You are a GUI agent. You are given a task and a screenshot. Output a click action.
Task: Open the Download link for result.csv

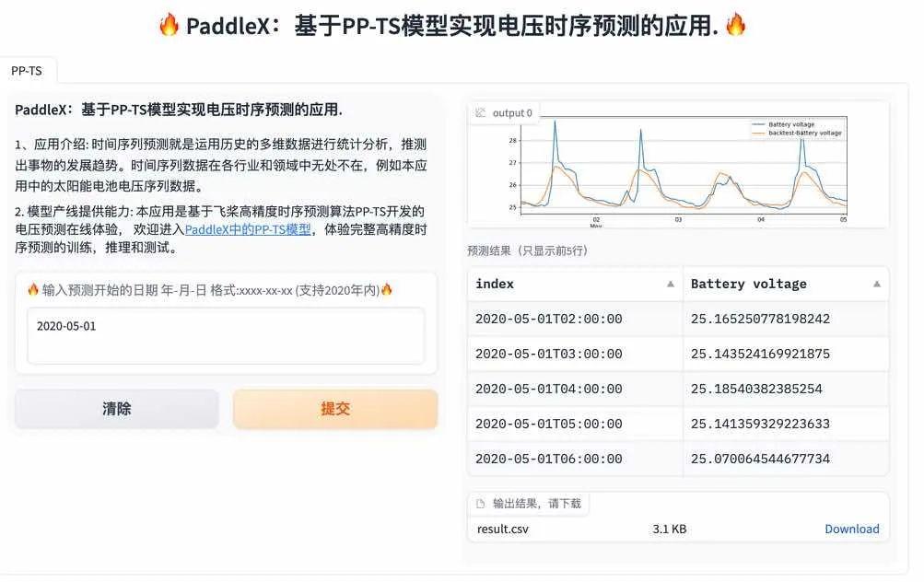(851, 529)
